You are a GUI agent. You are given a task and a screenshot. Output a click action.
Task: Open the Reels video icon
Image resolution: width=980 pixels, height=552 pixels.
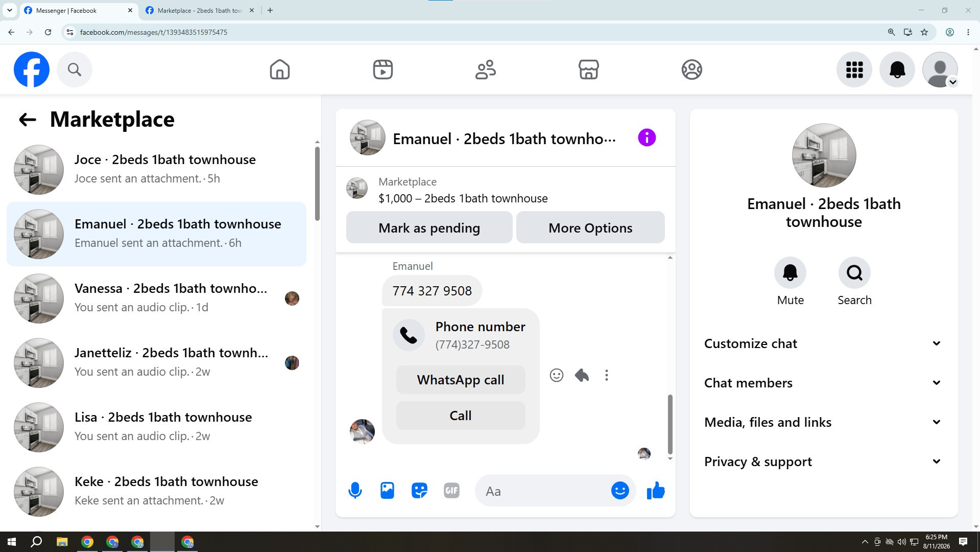tap(383, 70)
